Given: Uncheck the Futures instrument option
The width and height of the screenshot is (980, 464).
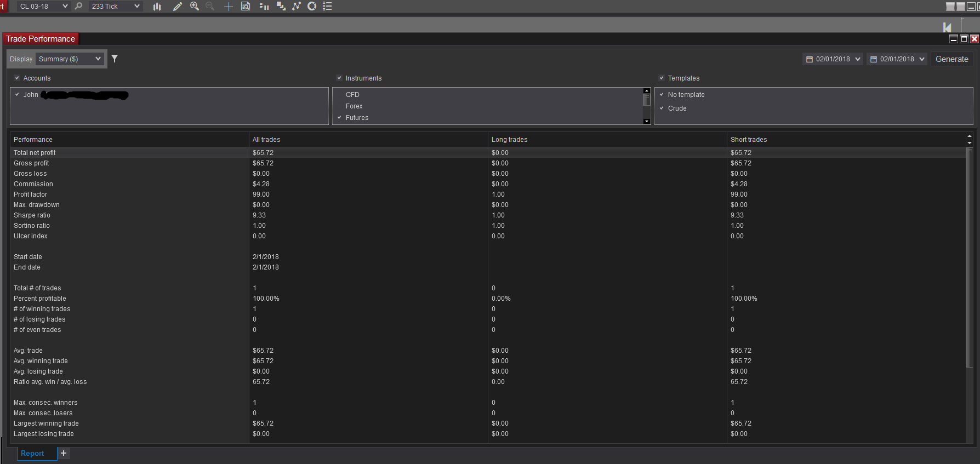Looking at the screenshot, I should 339,117.
